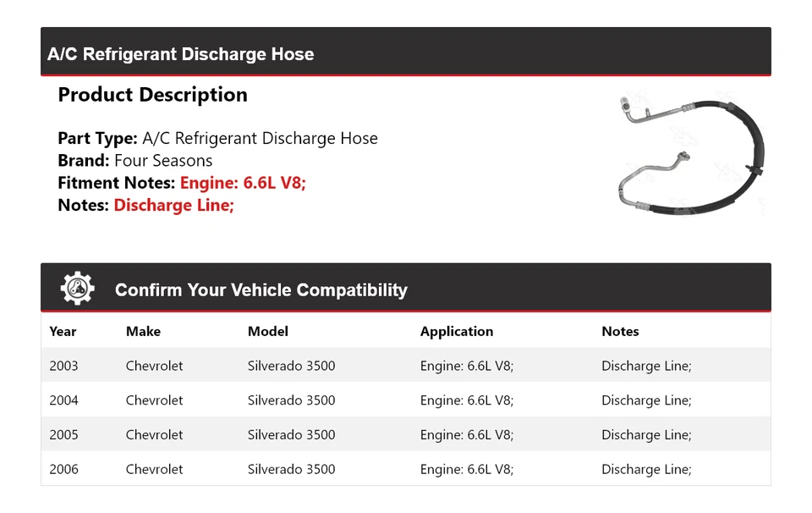The height and width of the screenshot is (513, 812).
Task: Click the Product Description heading
Action: coord(152,95)
